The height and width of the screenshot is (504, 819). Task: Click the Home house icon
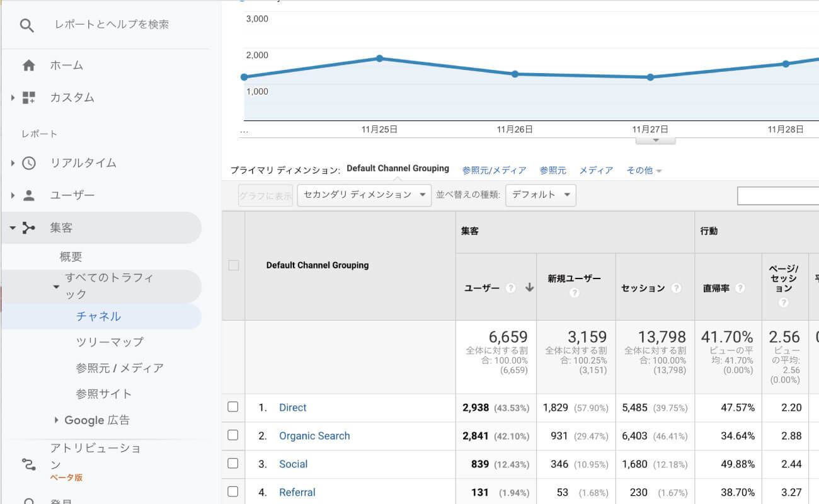click(x=28, y=66)
